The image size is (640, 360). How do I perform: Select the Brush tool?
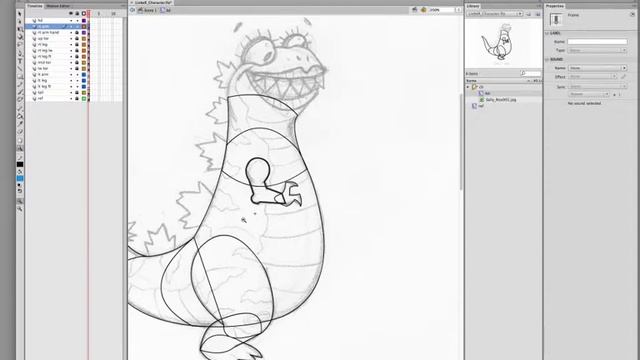point(20,92)
